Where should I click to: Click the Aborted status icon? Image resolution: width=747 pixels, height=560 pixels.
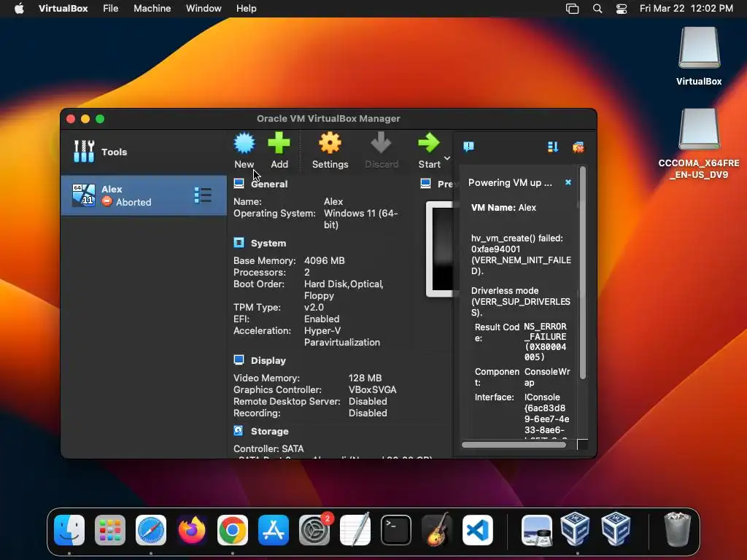(x=107, y=201)
